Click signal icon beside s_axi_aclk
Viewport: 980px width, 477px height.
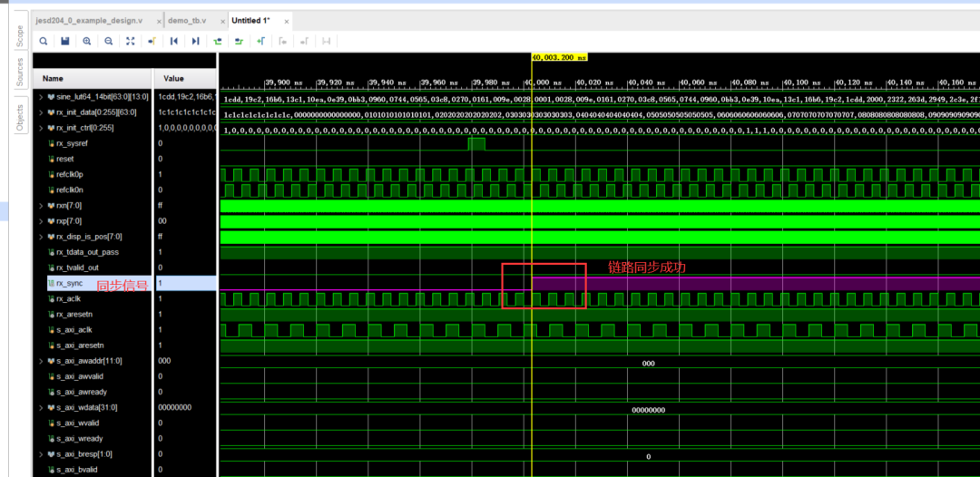(51, 330)
